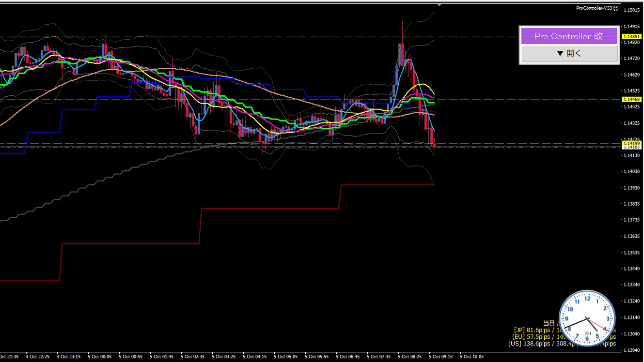Click the yellow 1.14468 price label
This screenshot has width=644, height=362.
[632, 100]
